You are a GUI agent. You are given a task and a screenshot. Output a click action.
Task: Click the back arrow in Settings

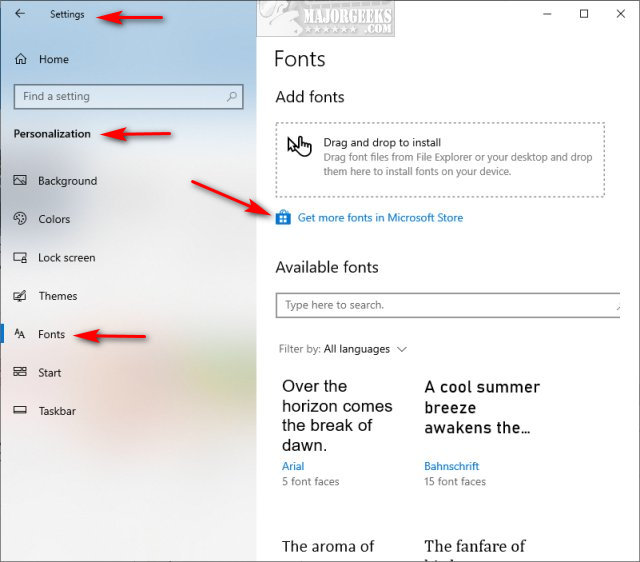point(20,14)
